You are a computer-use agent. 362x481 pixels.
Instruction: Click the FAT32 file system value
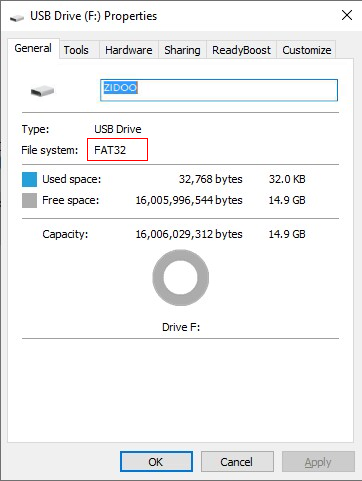110,150
